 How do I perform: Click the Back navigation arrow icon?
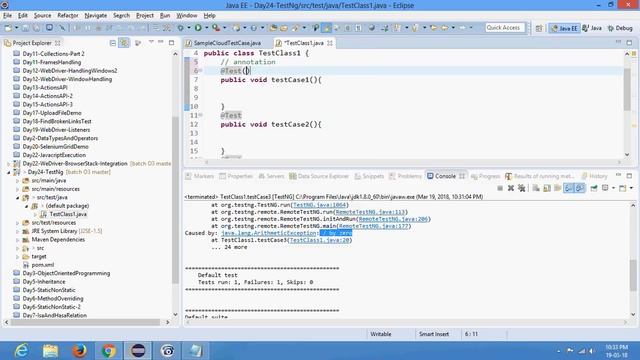click(445, 28)
